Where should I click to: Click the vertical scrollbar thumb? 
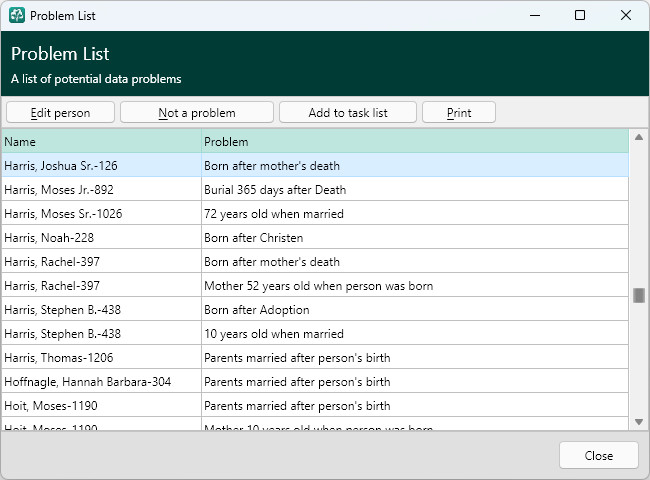pyautogui.click(x=639, y=296)
